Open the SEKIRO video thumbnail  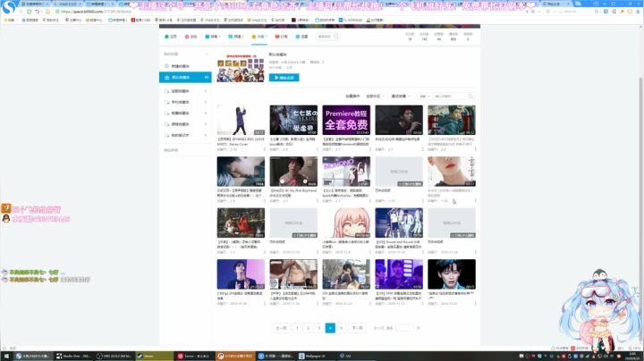[293, 120]
